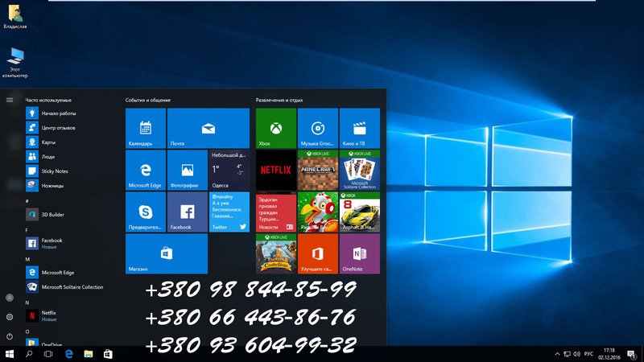Open the Музыка Groove tile
The width and height of the screenshot is (644, 362).
coord(318,128)
